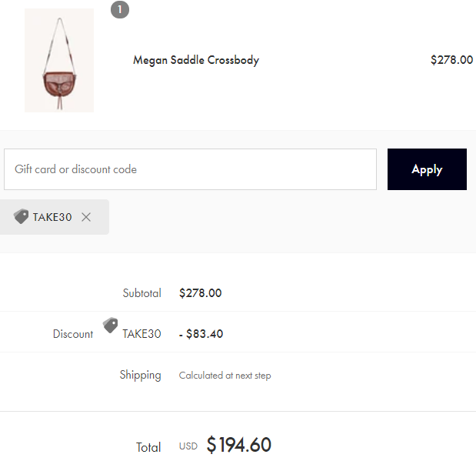Click the total amount $194.60
Screen dimensions: 476x471
pyautogui.click(x=239, y=445)
